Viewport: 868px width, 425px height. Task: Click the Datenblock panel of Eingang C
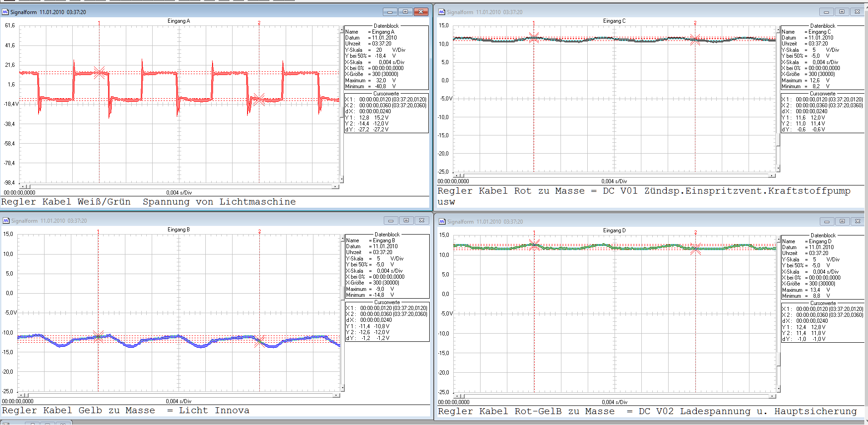pyautogui.click(x=822, y=57)
